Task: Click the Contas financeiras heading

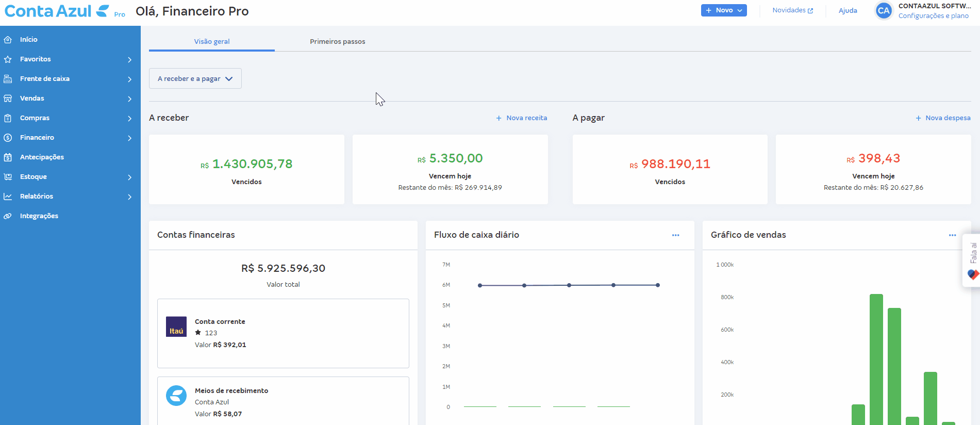Action: 196,235
